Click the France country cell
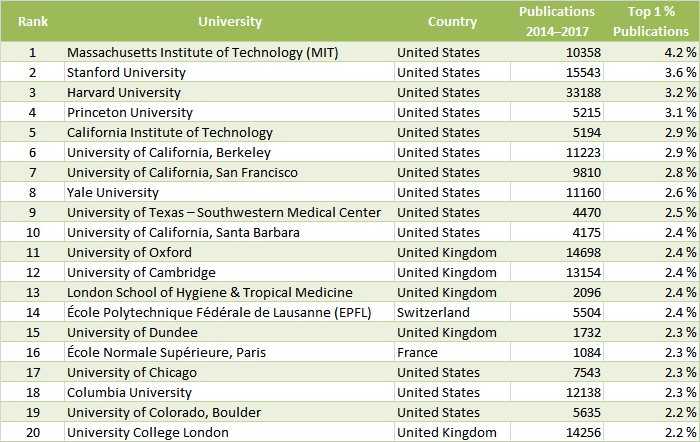700x442 pixels. [x=452, y=352]
